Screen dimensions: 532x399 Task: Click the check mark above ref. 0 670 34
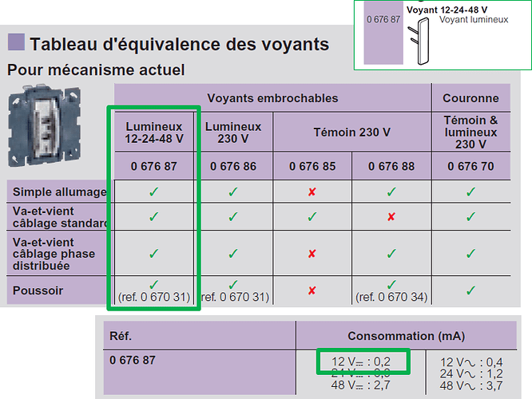pos(391,284)
